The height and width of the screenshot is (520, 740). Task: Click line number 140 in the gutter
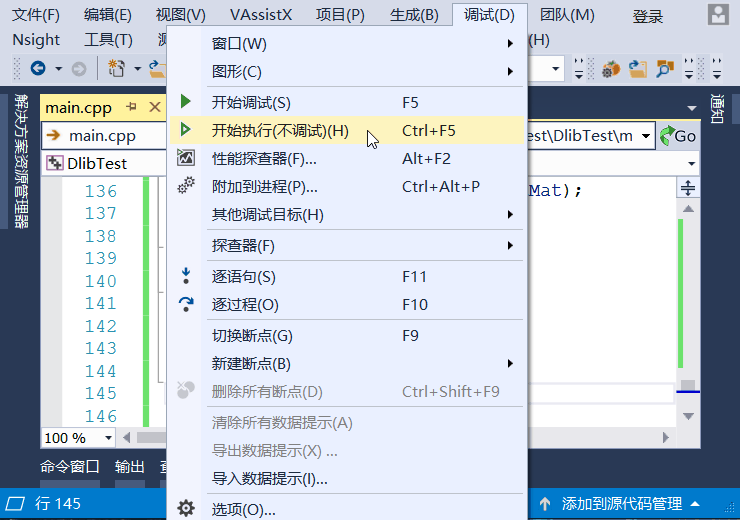tap(101, 281)
